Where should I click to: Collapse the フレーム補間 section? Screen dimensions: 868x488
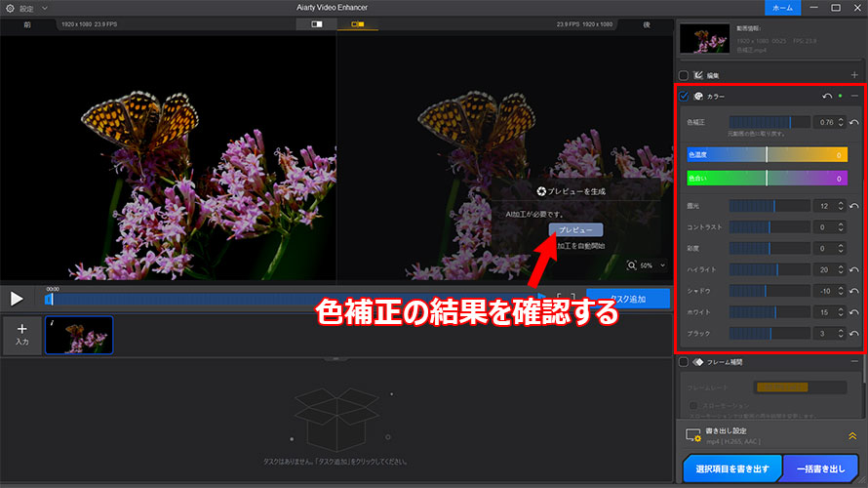854,362
